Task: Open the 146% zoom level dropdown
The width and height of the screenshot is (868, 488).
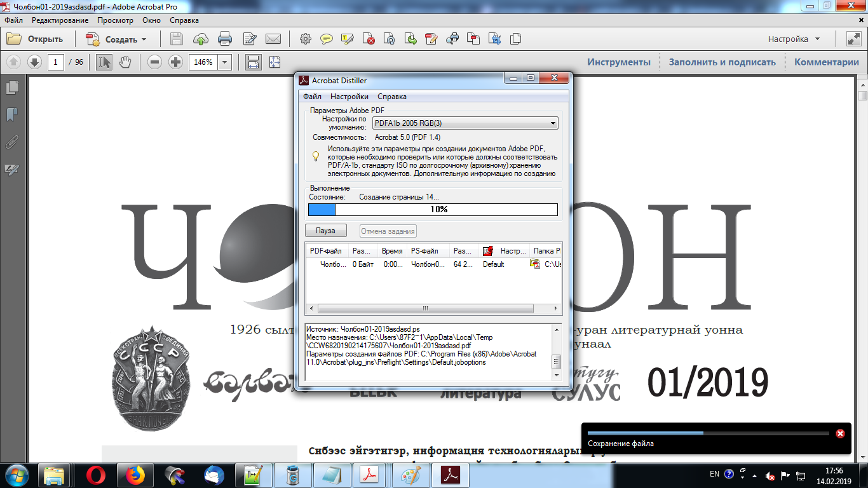Action: (225, 62)
